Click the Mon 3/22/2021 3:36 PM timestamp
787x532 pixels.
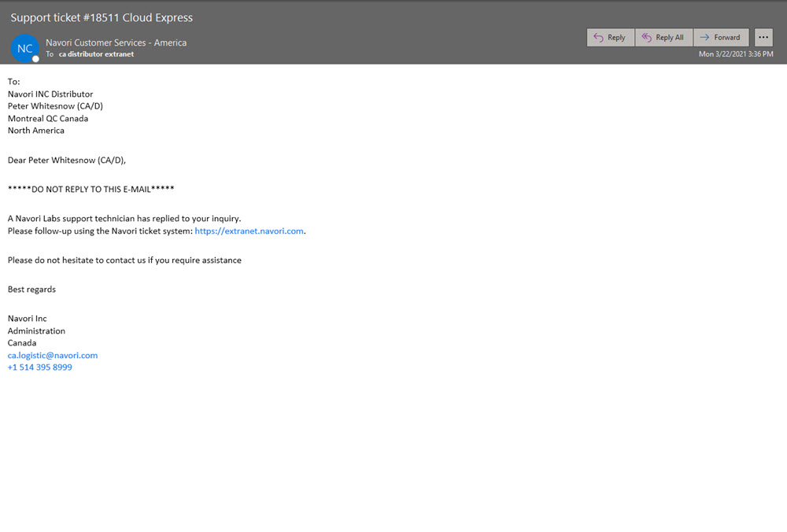pyautogui.click(x=736, y=54)
